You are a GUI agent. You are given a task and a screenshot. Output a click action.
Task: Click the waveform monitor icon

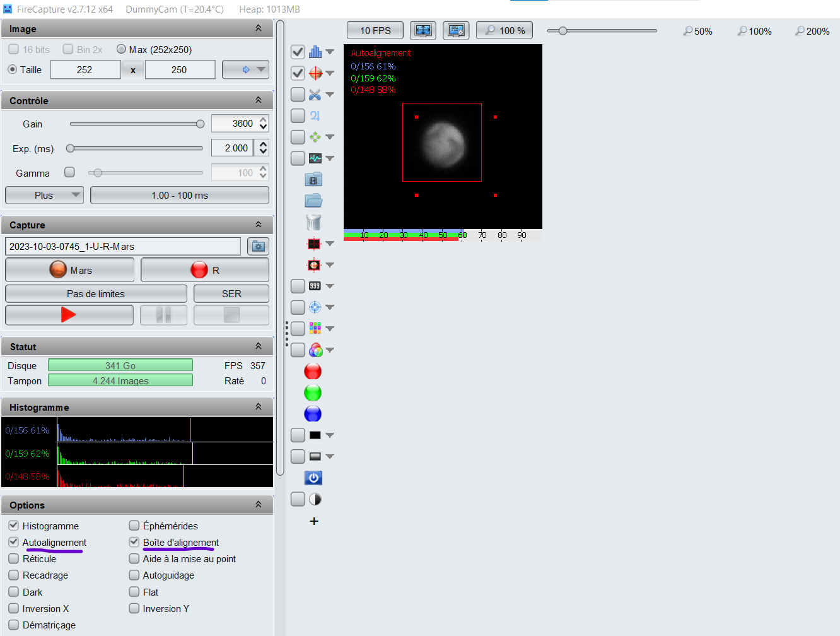tap(315, 158)
